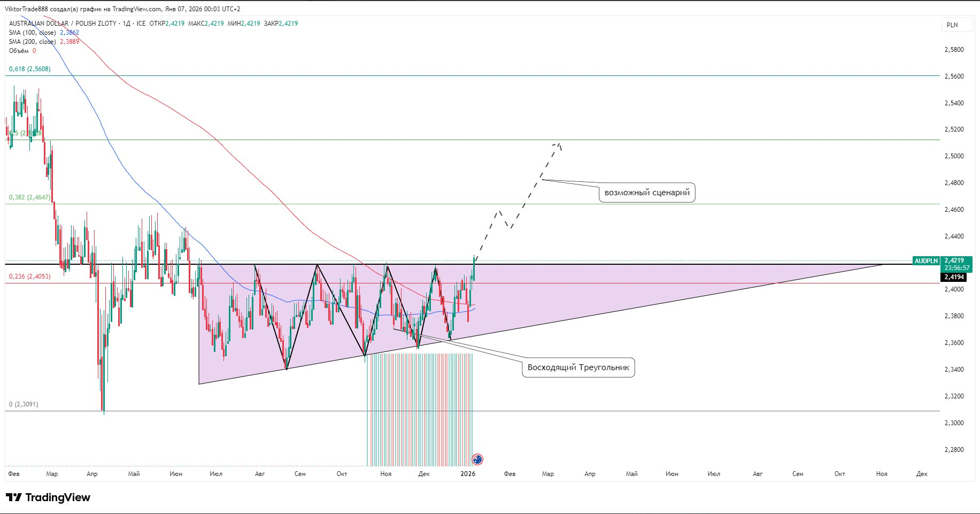The width and height of the screenshot is (980, 514).
Task: Select the 'Восходящий Треугольник' callout label
Action: click(578, 367)
